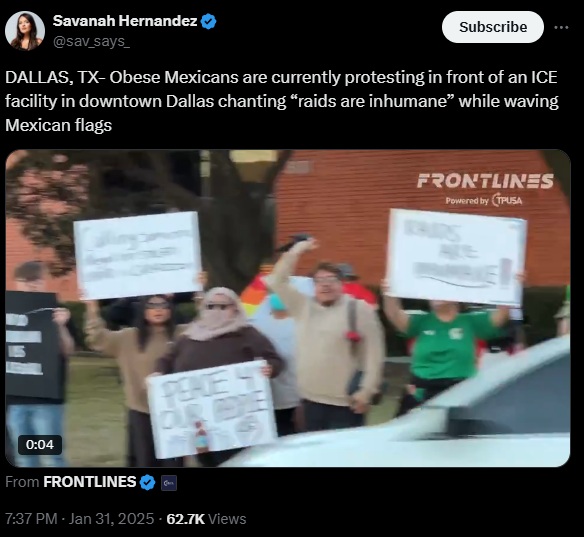Click the @sav_says_ handle
Image resolution: width=584 pixels, height=537 pixels.
[91, 41]
